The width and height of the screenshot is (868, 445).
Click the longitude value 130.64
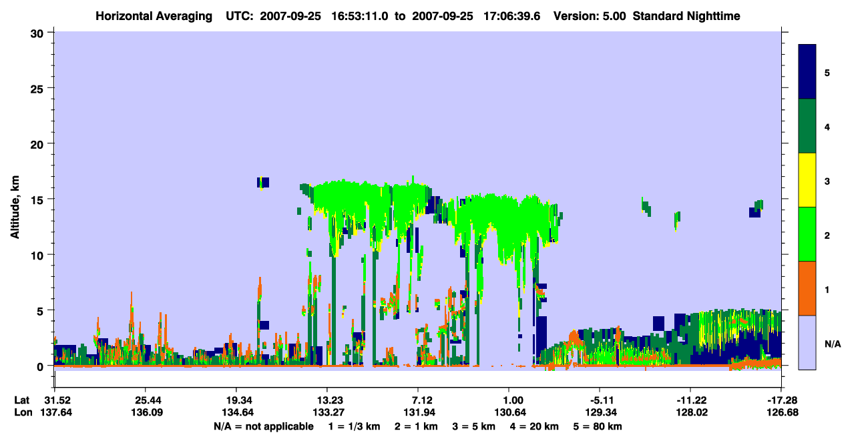coord(509,412)
